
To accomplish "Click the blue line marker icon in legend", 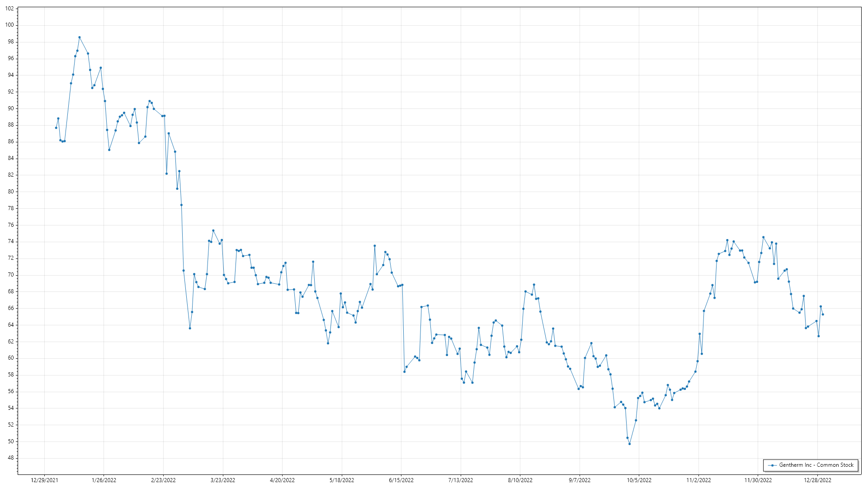I will pyautogui.click(x=773, y=465).
